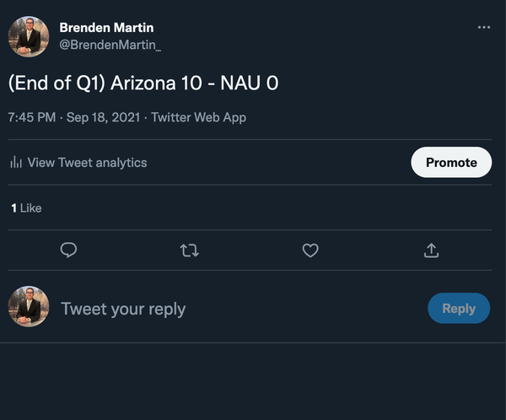Open the share tweet icon
Viewport: 506px width, 420px height.
(x=431, y=250)
